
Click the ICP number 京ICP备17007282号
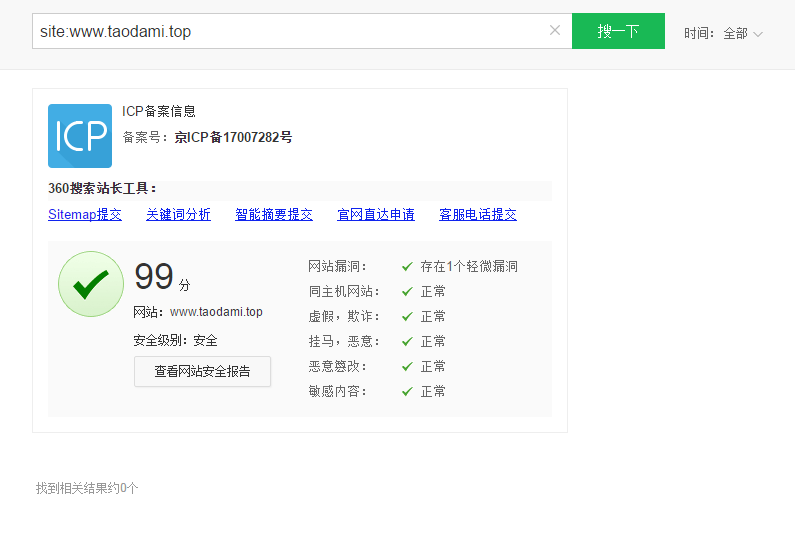(233, 137)
